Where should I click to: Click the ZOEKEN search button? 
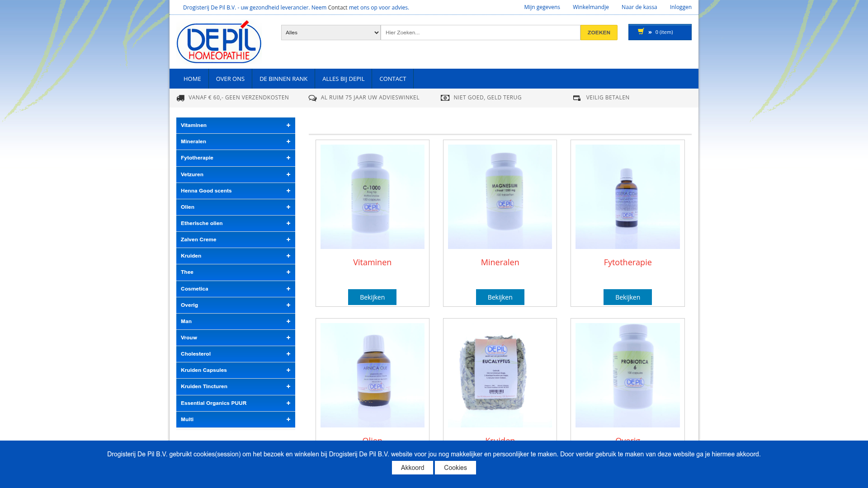point(599,33)
